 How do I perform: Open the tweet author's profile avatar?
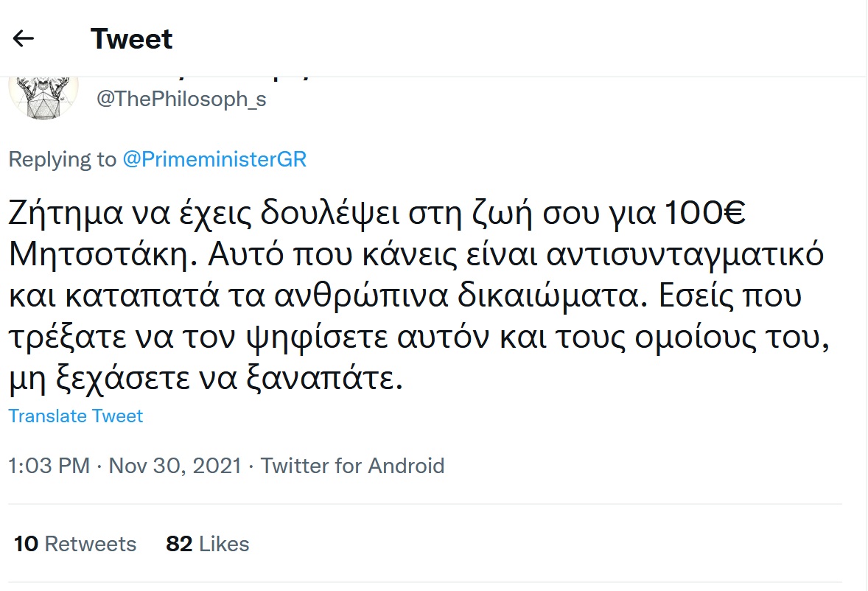tap(43, 96)
